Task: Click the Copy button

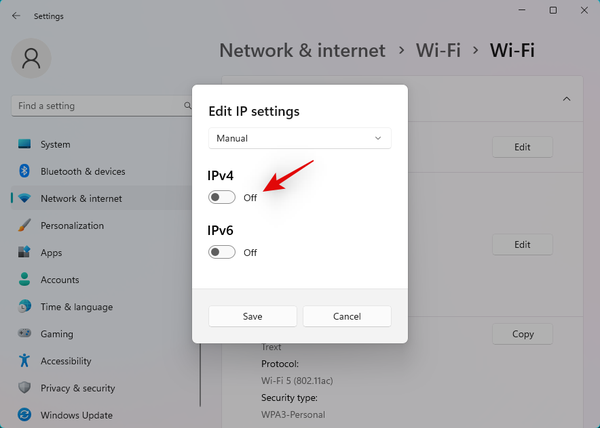Action: coord(522,334)
